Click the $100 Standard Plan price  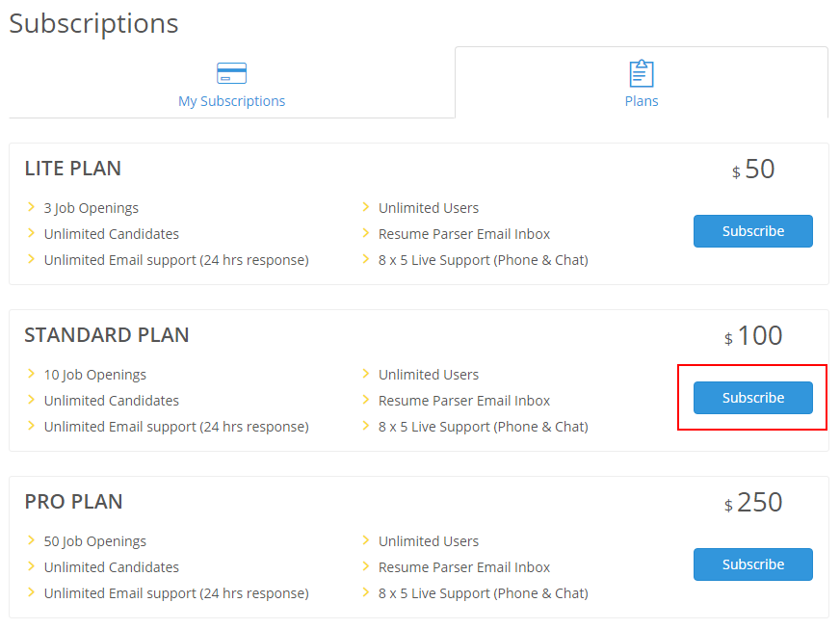(752, 336)
